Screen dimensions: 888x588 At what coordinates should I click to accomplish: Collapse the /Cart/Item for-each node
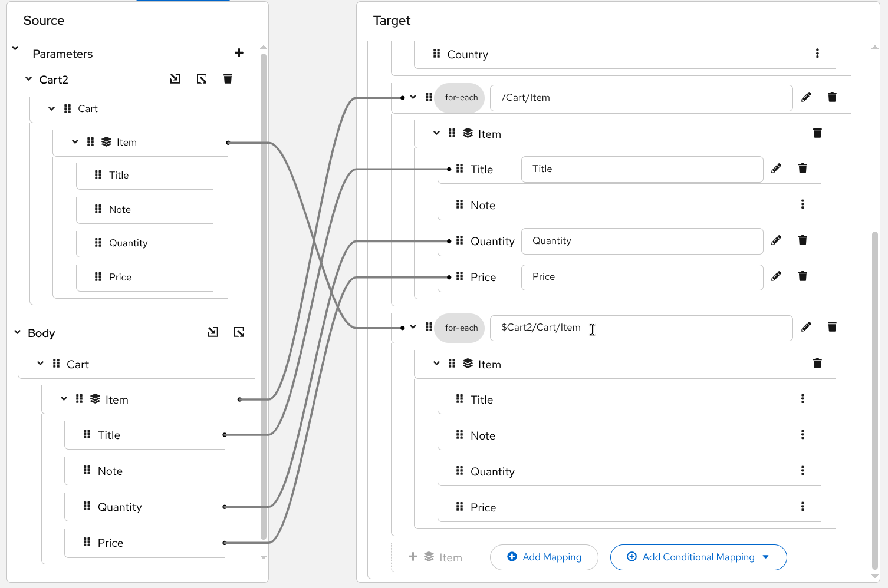point(413,97)
